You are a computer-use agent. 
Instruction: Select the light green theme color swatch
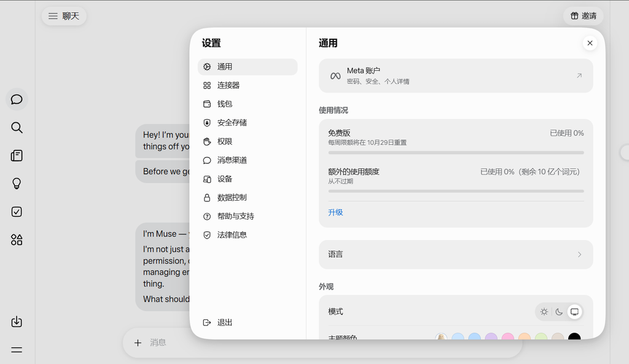541,336
